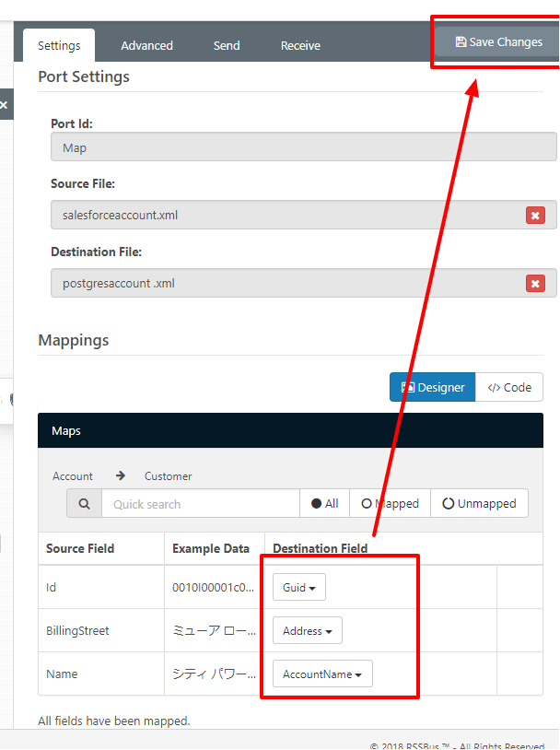Open the Receive tab
The width and height of the screenshot is (560, 750).
coord(300,45)
